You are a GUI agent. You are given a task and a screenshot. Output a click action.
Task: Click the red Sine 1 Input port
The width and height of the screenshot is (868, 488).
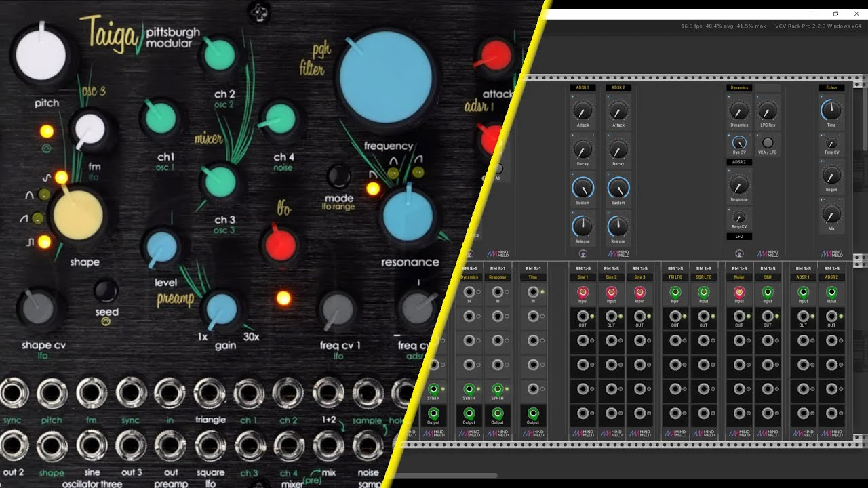(583, 293)
